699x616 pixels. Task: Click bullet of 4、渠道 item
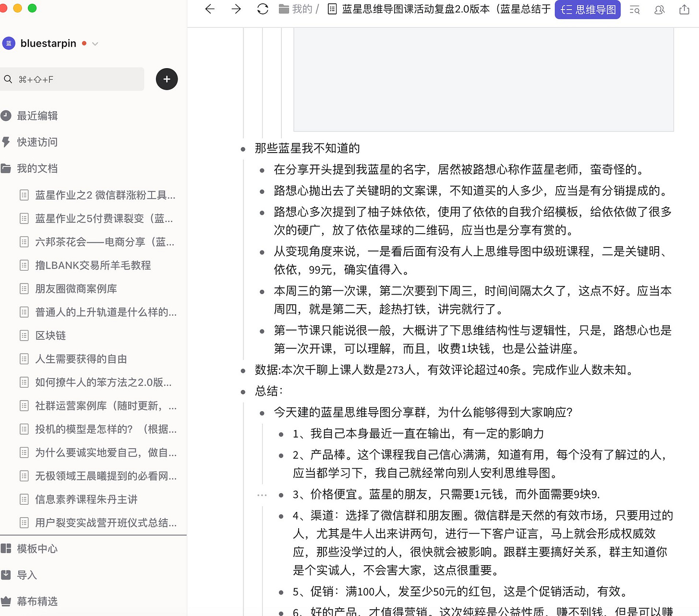tap(281, 517)
